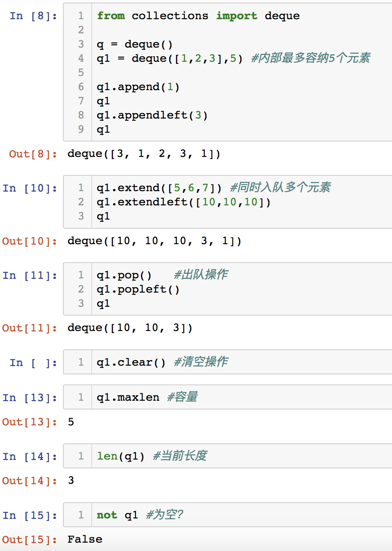Focus the len(q1) code cell
Image resolution: width=392 pixels, height=551 pixels.
242,456
